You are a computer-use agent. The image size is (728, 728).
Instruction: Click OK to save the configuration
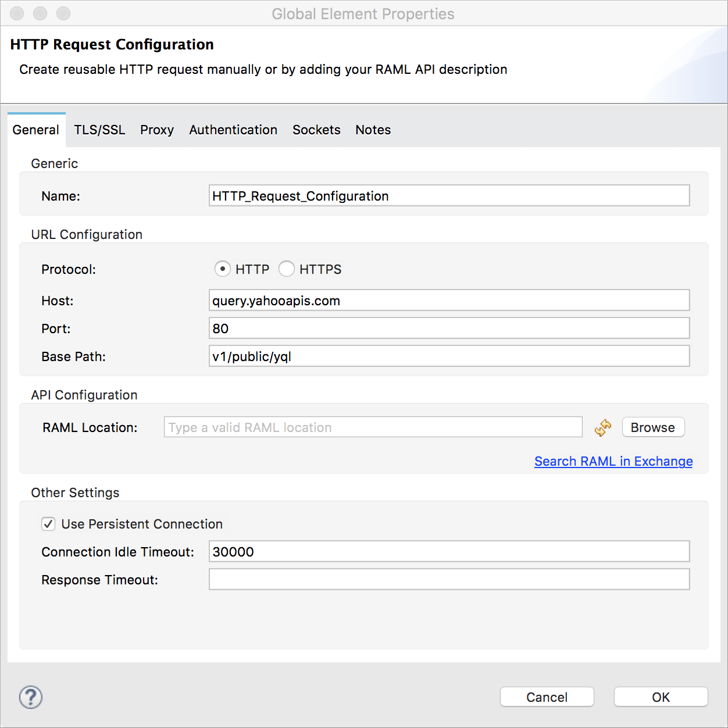661,697
